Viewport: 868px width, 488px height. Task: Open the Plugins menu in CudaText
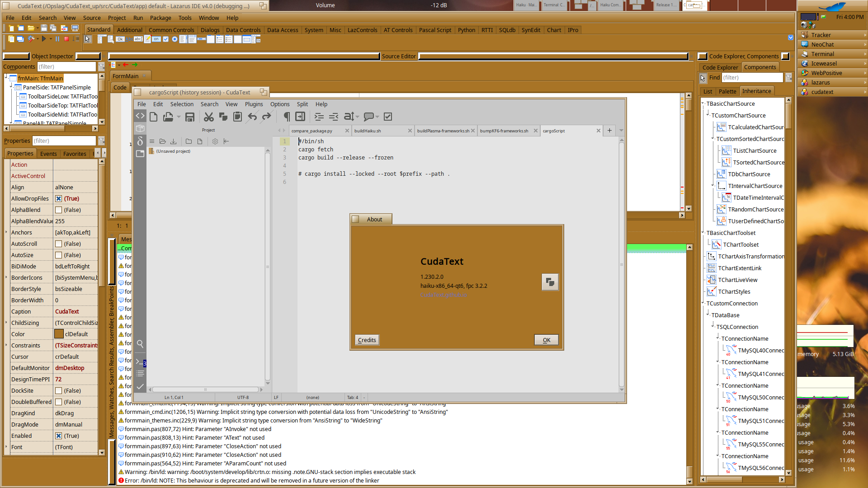click(x=254, y=104)
